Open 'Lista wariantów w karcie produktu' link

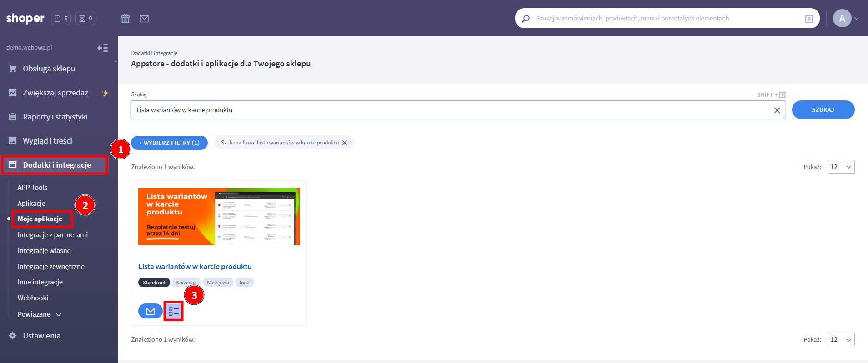195,267
